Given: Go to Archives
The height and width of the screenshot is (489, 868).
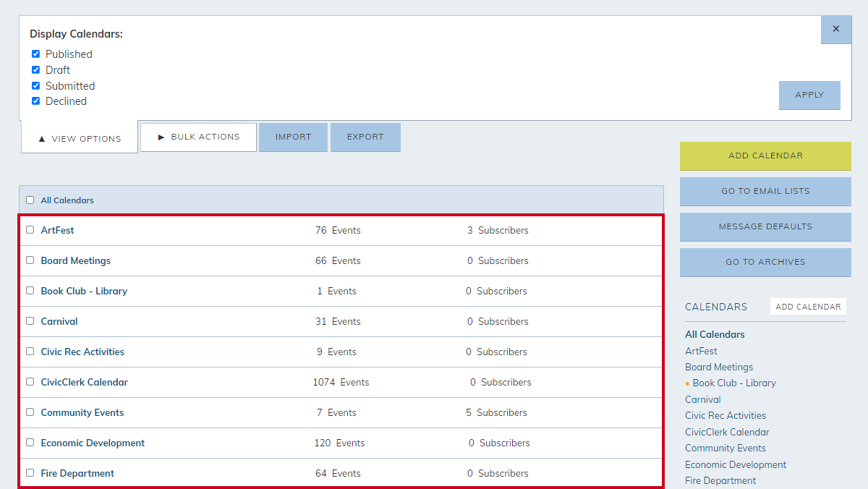Looking at the screenshot, I should 765,262.
